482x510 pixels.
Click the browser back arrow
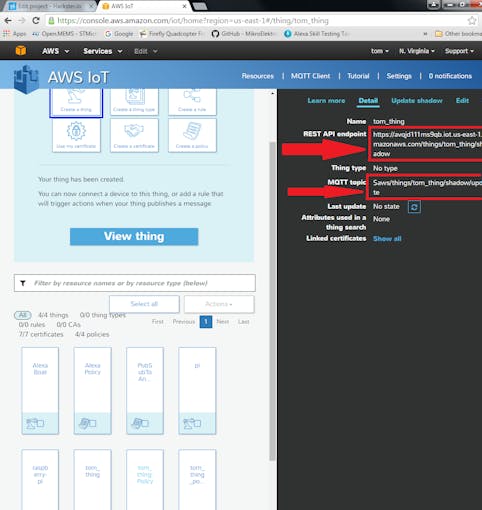(x=8, y=21)
